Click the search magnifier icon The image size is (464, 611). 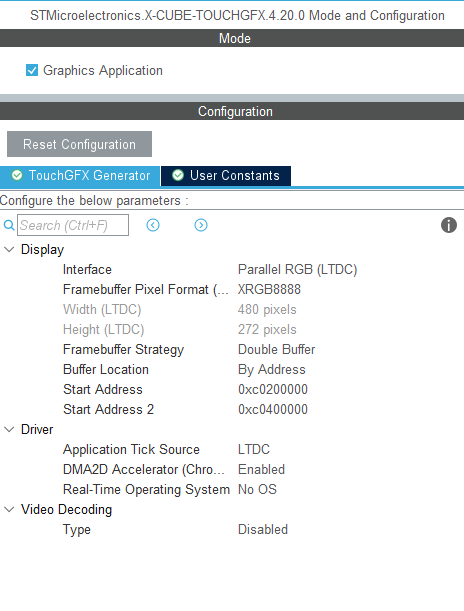coord(9,225)
